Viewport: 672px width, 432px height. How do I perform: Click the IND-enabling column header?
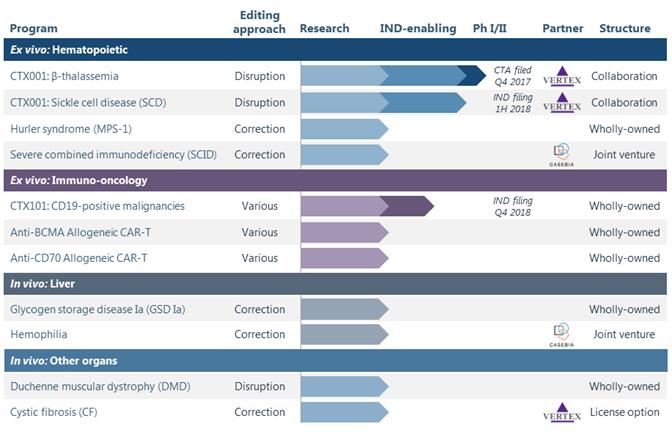click(x=418, y=28)
